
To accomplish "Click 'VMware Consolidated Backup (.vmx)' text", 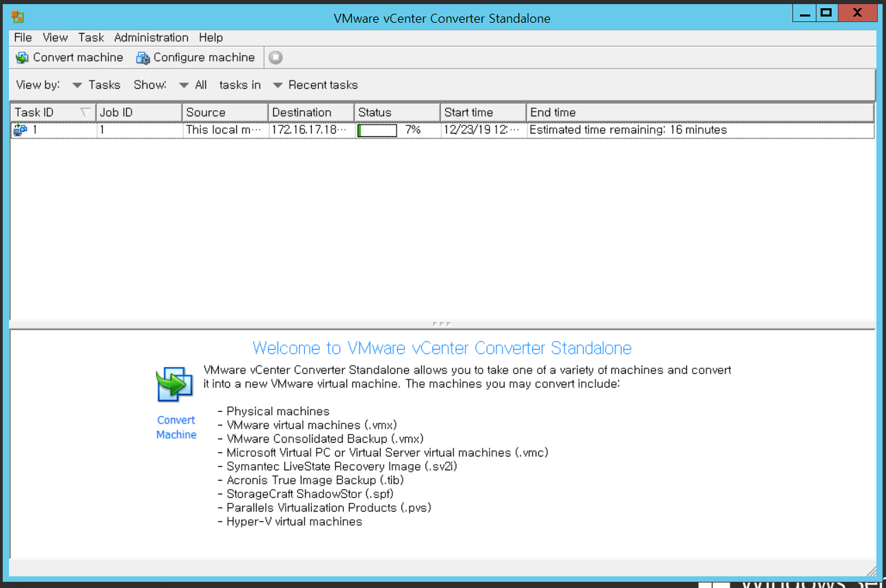I will pyautogui.click(x=325, y=439).
